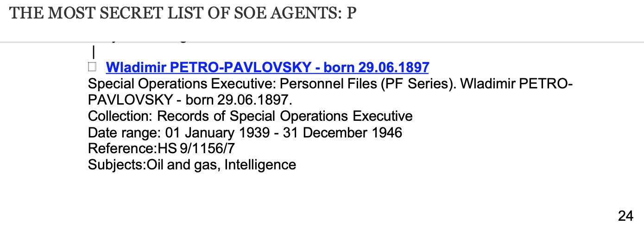Click the start date 01 January 1939

point(217,133)
